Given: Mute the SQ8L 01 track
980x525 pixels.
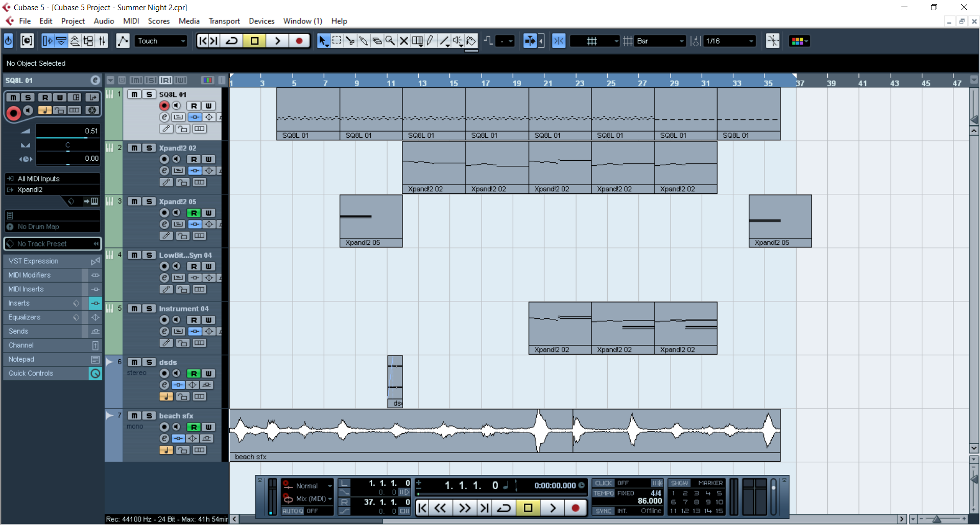Looking at the screenshot, I should [x=134, y=94].
